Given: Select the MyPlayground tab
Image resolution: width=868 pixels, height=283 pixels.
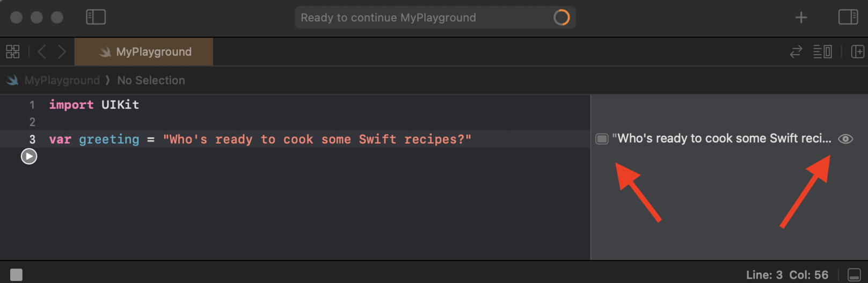Looking at the screenshot, I should coord(144,52).
